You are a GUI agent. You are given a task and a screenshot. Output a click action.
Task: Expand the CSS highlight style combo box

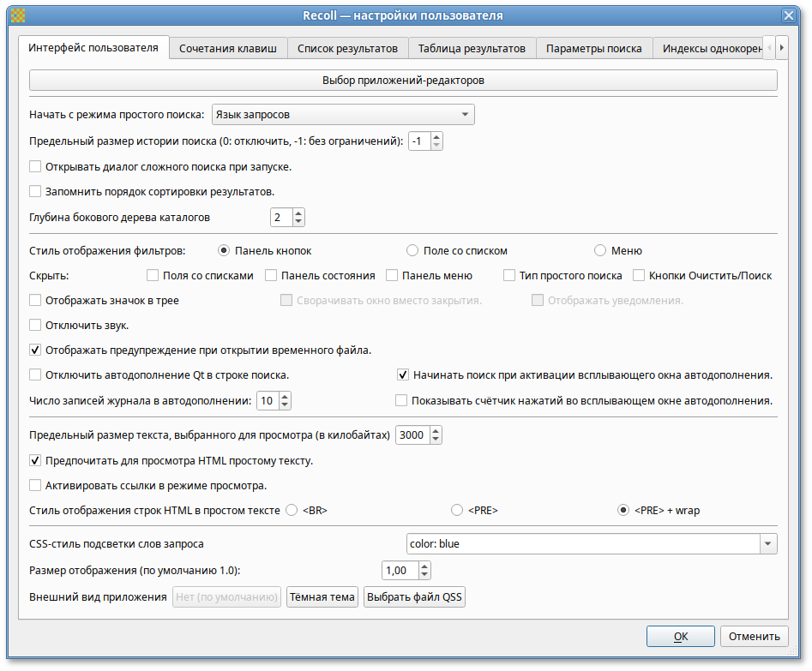767,544
